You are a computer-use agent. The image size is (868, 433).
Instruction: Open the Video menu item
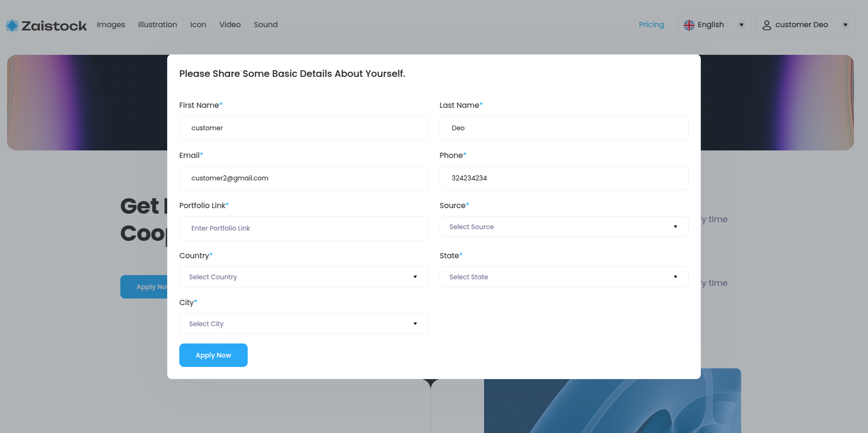coord(230,24)
